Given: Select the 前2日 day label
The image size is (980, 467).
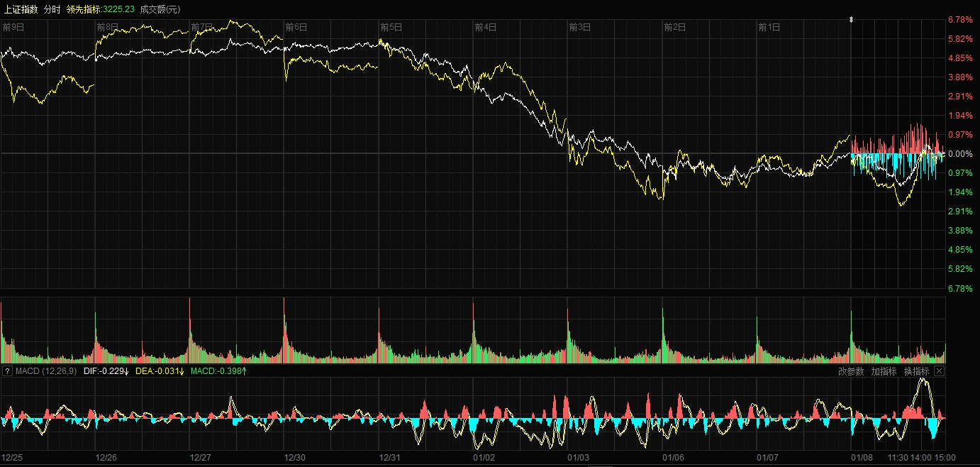Looking at the screenshot, I should point(675,27).
